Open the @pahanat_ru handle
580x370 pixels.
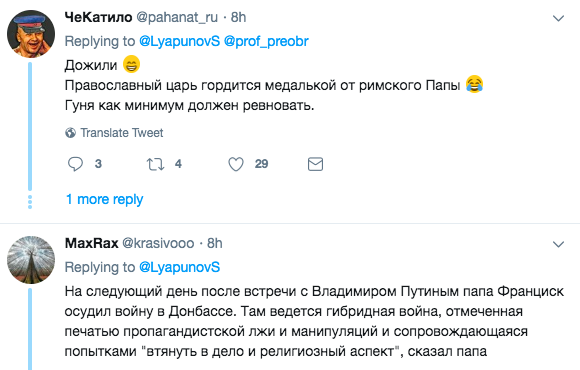point(177,17)
